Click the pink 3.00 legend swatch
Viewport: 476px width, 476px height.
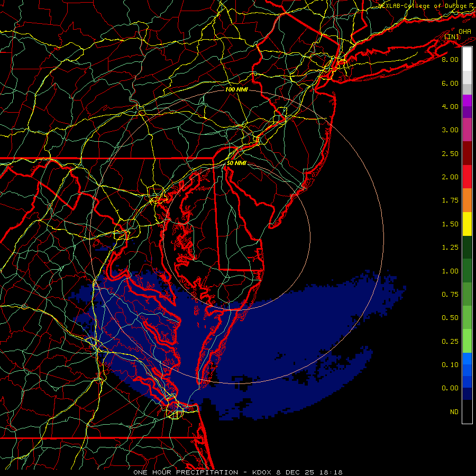(x=467, y=130)
